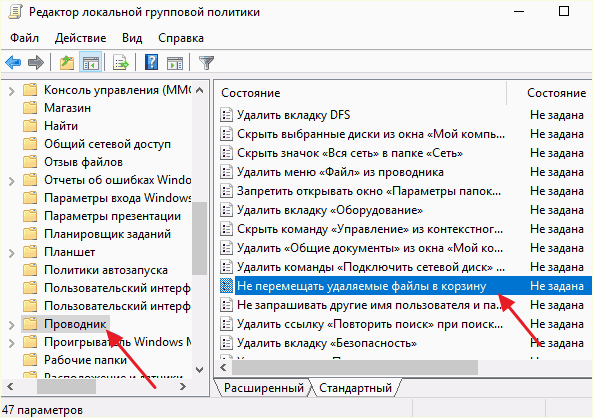593x418 pixels.
Task: Toggle the Show/Hide action pane icon
Action: pyautogui.click(x=174, y=62)
